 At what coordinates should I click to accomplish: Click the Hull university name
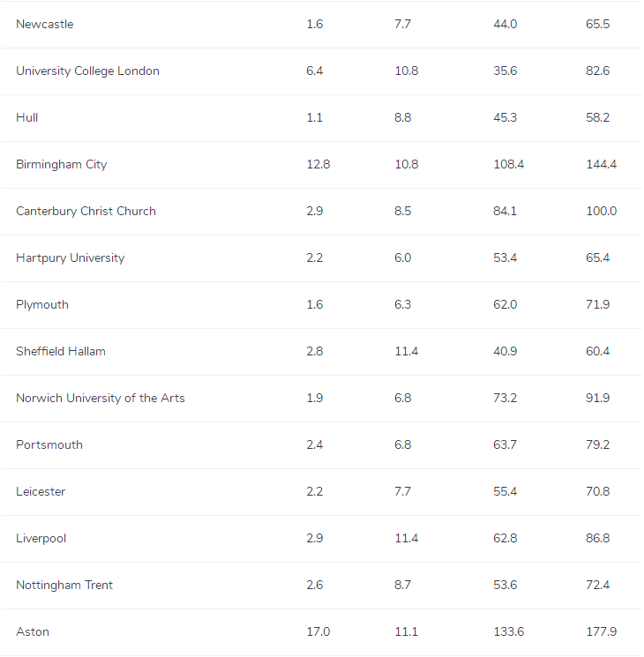(27, 118)
